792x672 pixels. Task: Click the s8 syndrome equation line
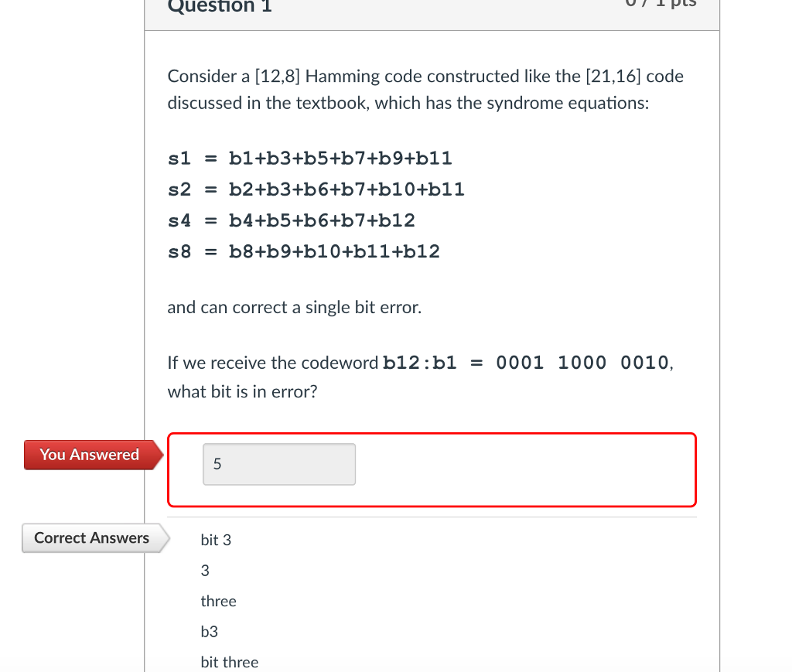coord(303,251)
